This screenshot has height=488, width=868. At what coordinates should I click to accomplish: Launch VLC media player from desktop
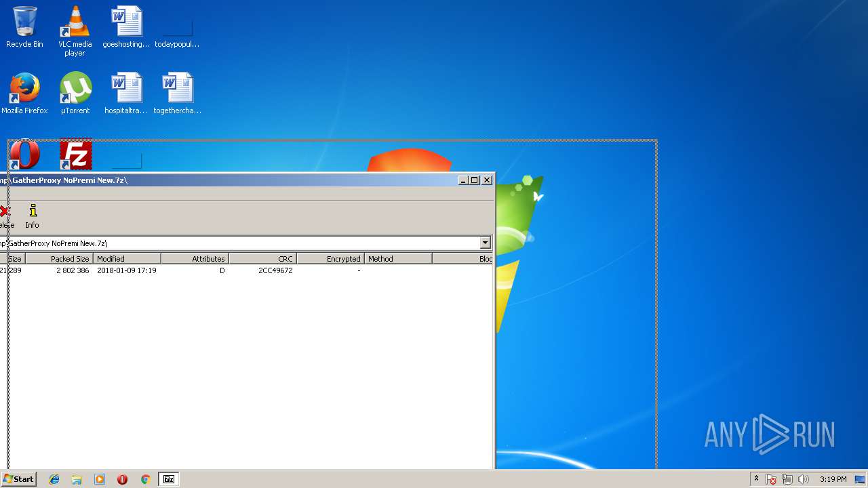(x=75, y=30)
